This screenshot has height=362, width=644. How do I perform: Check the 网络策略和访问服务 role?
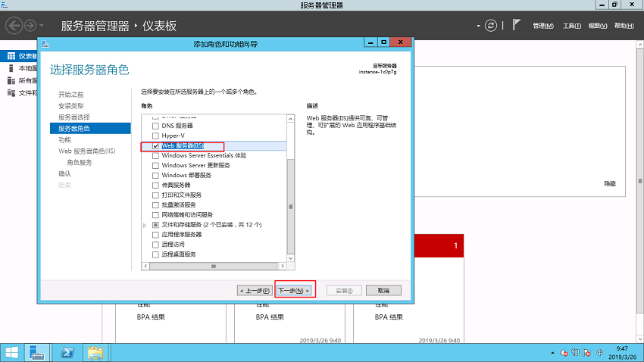click(x=155, y=214)
